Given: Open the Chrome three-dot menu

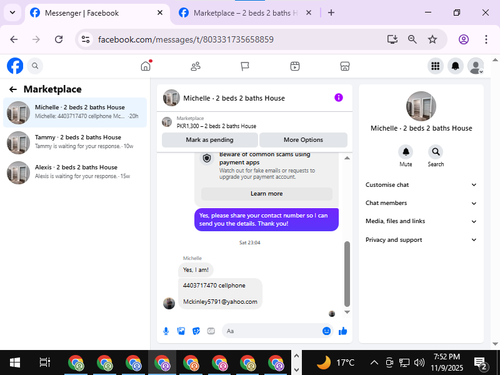Looking at the screenshot, I should [x=486, y=39].
